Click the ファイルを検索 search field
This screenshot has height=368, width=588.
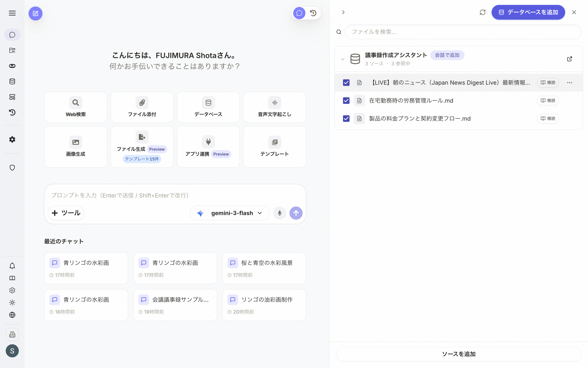(463, 32)
